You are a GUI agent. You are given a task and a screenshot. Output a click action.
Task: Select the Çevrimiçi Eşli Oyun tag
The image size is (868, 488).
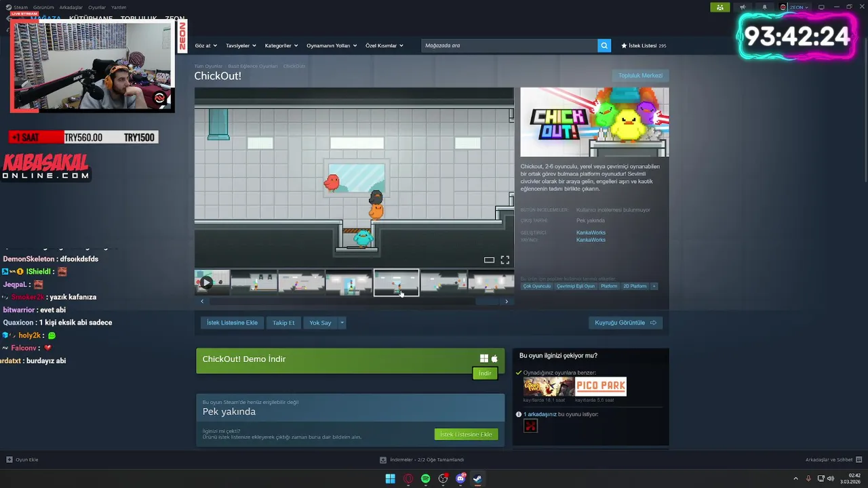point(576,286)
